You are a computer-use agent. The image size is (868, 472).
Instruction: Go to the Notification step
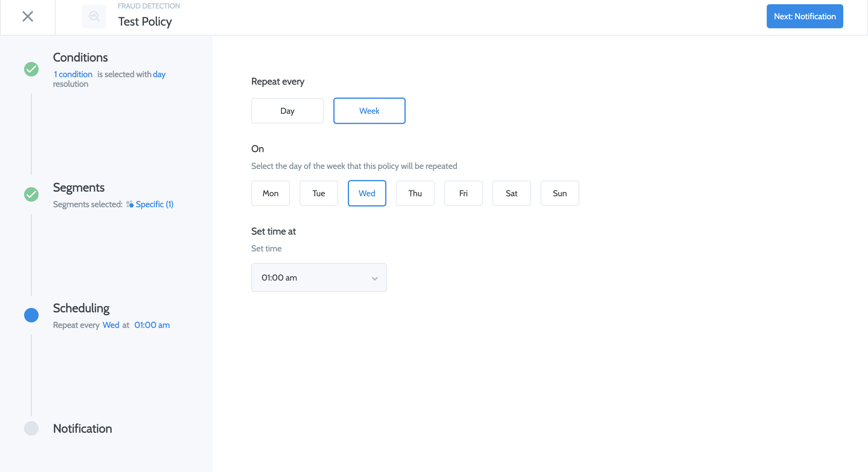[83, 429]
